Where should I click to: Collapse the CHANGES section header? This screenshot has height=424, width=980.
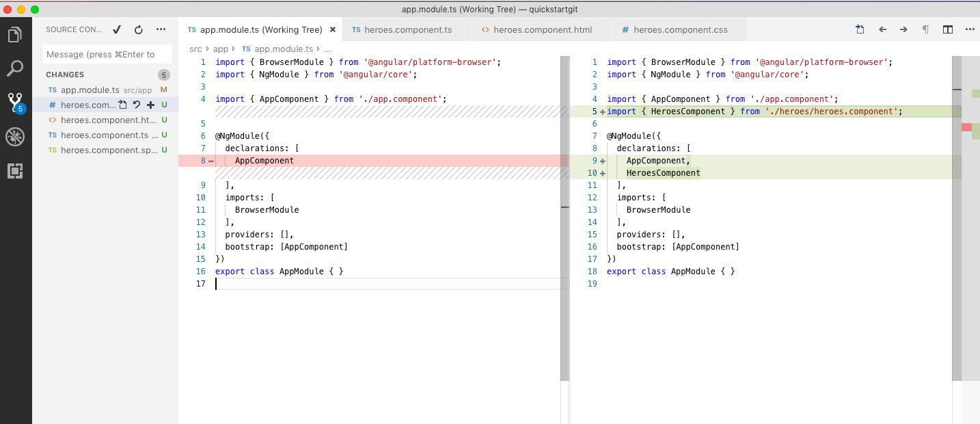pos(65,75)
